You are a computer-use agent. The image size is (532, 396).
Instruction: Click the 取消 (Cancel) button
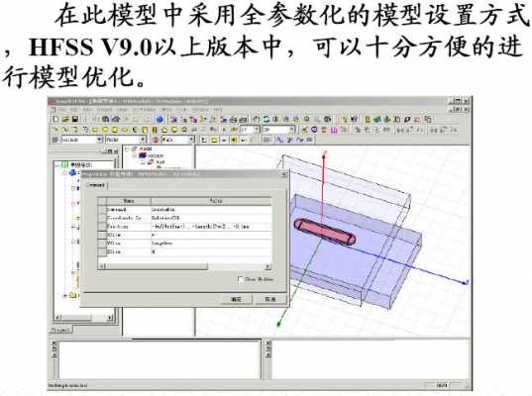tap(270, 299)
